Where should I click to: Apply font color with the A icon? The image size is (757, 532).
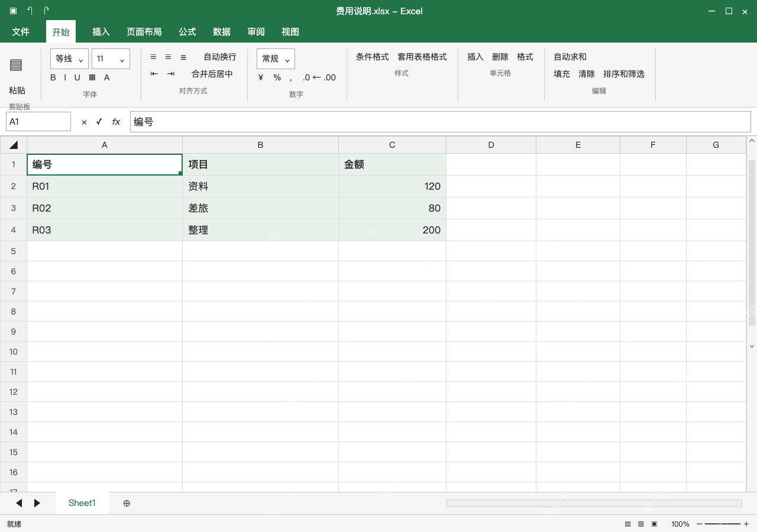tap(107, 77)
